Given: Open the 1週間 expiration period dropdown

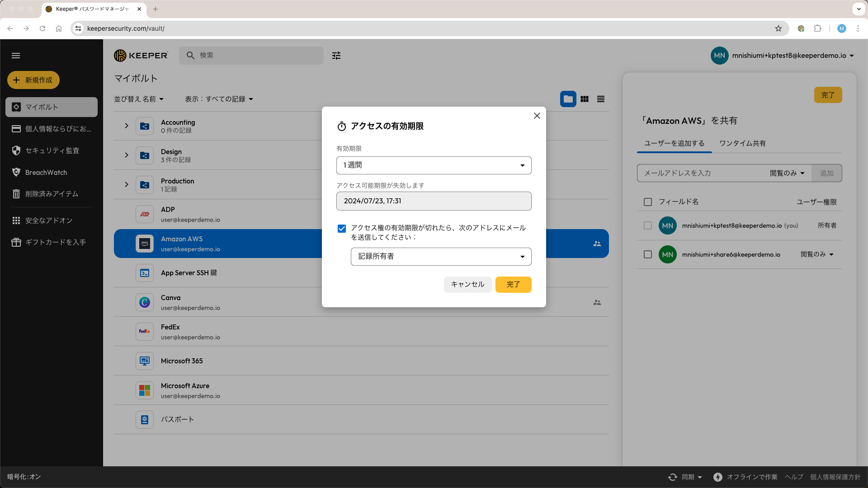Looking at the screenshot, I should point(434,165).
